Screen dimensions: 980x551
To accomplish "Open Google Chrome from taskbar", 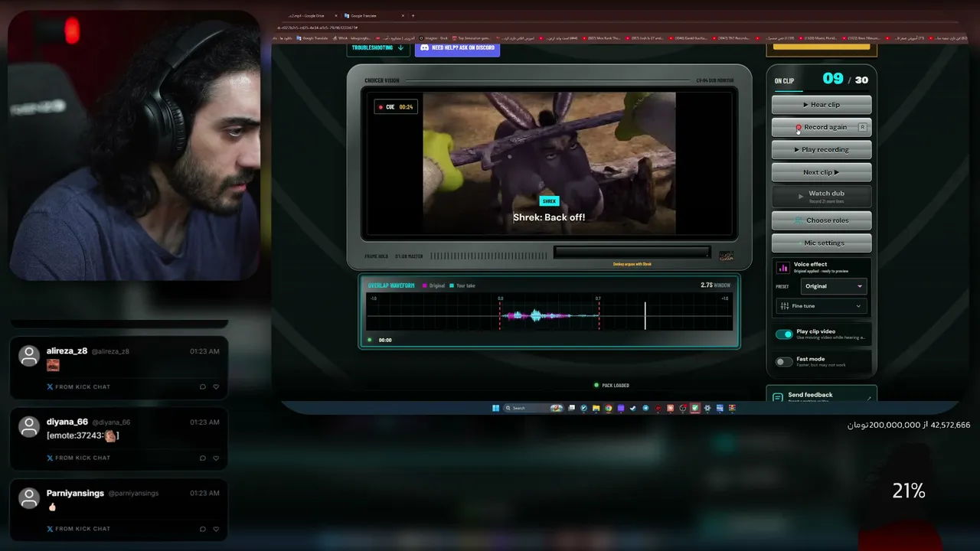I will 608,408.
